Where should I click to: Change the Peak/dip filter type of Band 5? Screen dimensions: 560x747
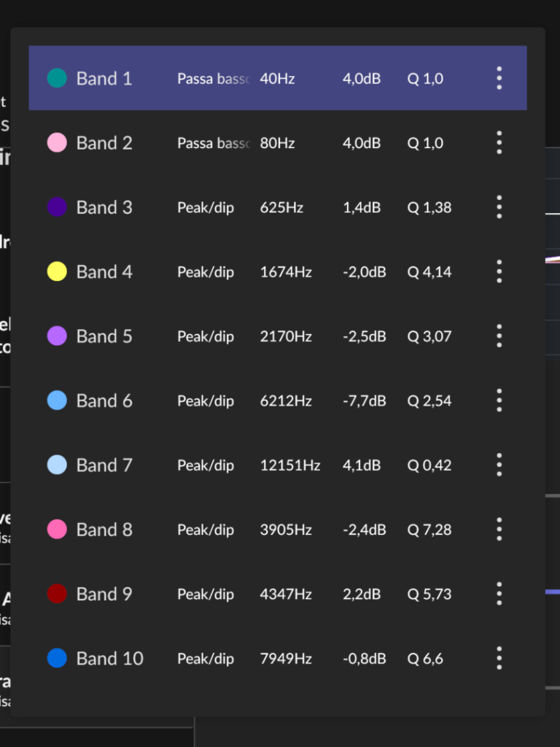(x=206, y=336)
